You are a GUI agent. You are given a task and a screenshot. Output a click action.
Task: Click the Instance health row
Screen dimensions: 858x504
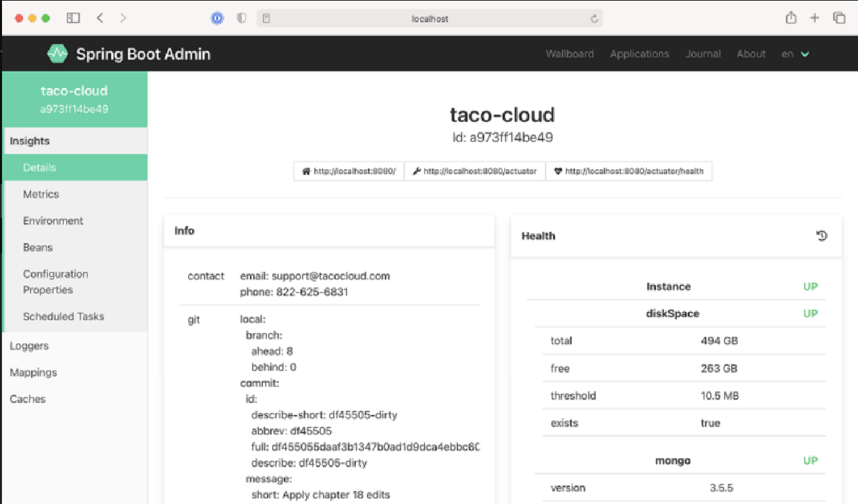676,286
